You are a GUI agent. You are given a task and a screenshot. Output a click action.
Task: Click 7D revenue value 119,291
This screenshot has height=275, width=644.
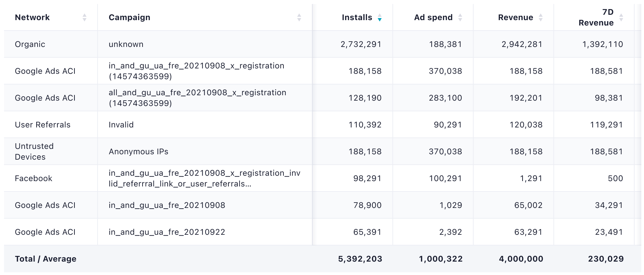click(x=606, y=125)
